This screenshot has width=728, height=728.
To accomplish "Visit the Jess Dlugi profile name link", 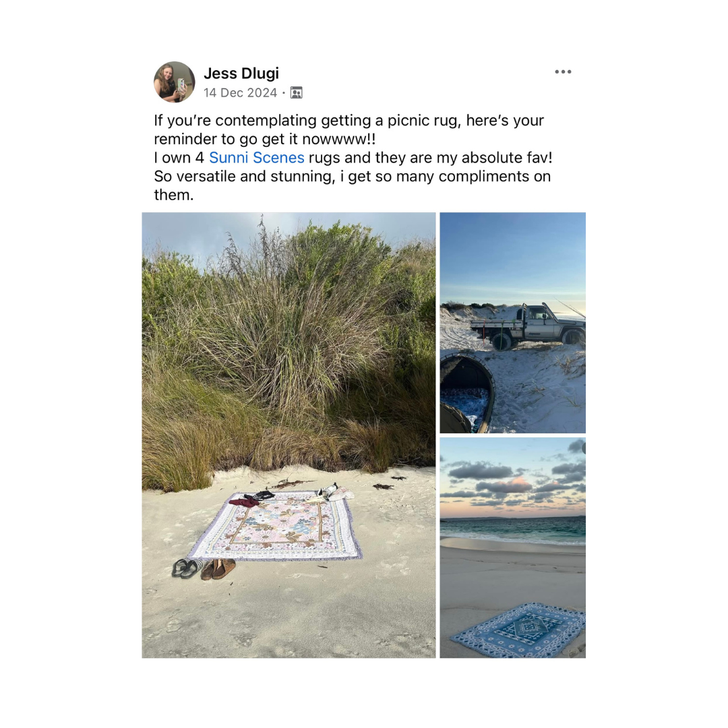I will coord(241,73).
